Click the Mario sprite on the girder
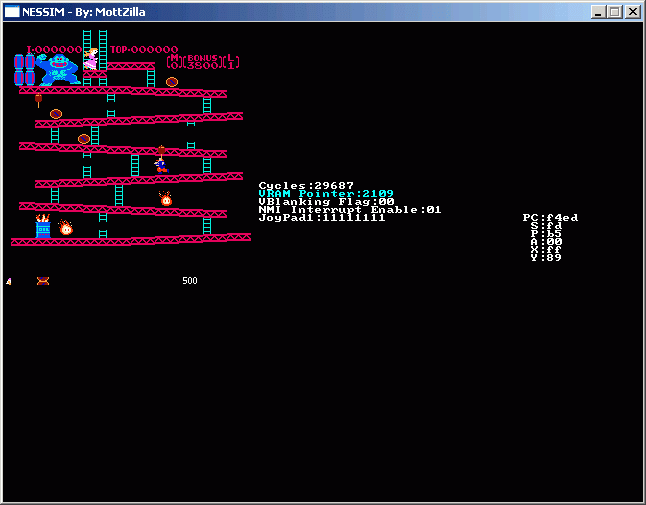The image size is (646, 505). tap(160, 165)
